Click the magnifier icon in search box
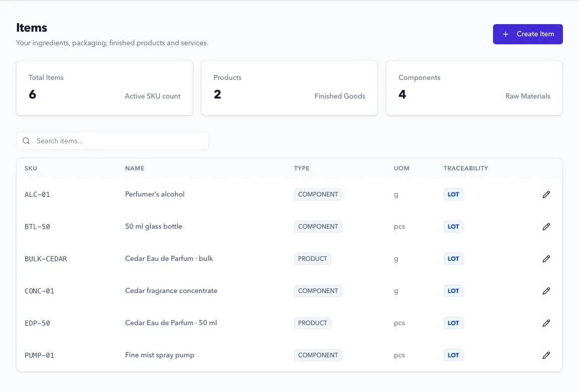The image size is (579, 392). [x=26, y=141]
